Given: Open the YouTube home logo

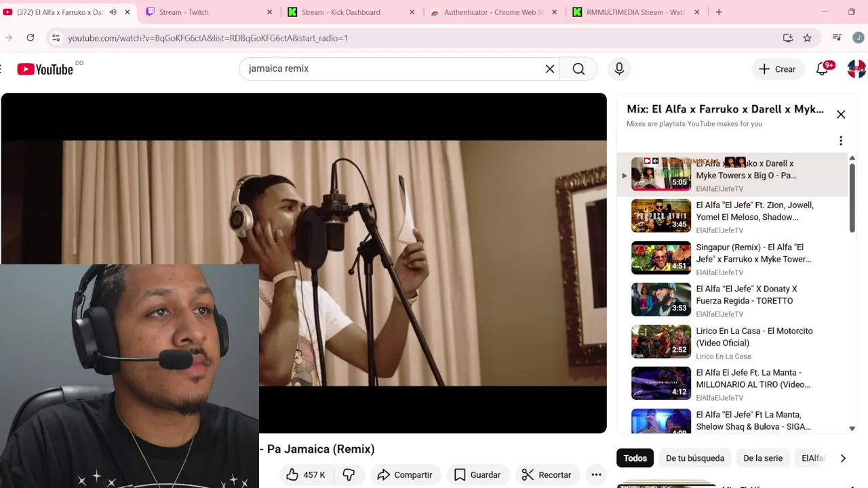Looking at the screenshot, I should click(x=45, y=69).
